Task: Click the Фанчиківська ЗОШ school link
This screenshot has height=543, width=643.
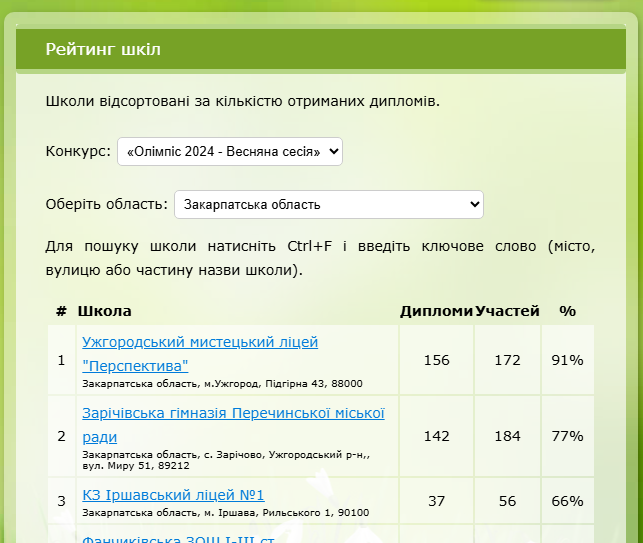Action: 178,537
